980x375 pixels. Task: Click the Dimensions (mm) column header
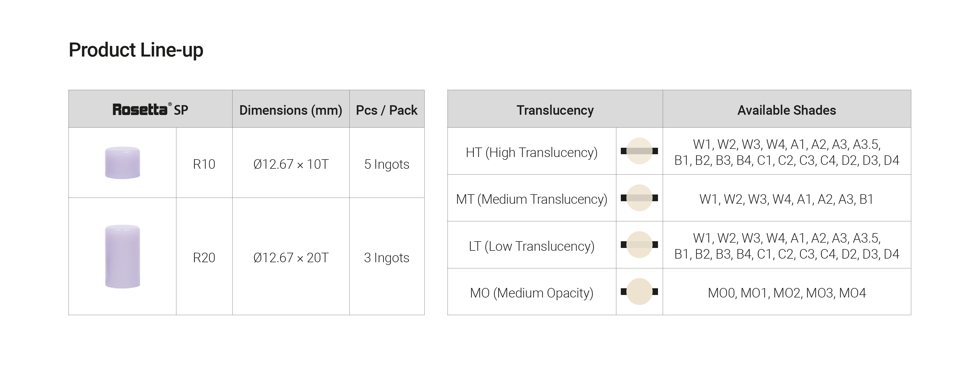(x=291, y=110)
